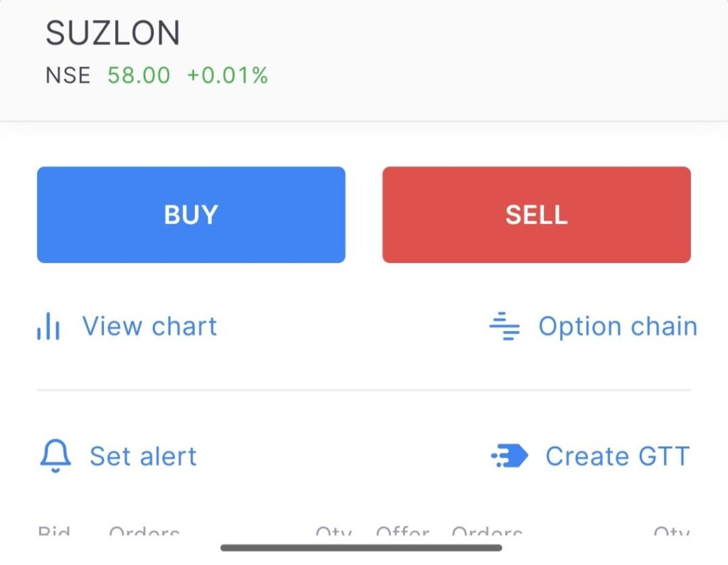Tap the rightmost Qty column header

pyautogui.click(x=671, y=532)
